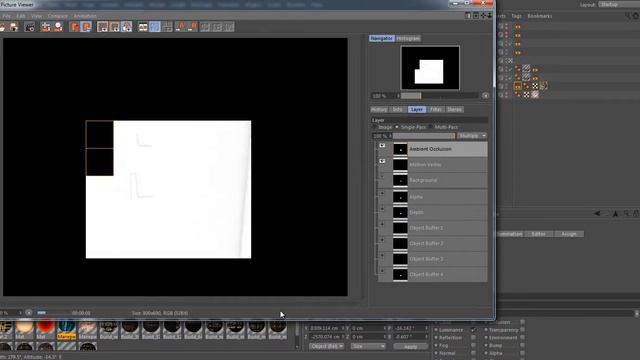Click the round zoom-fit button beside navigator slider
The height and width of the screenshot is (360, 640).
pyautogui.click(x=485, y=96)
